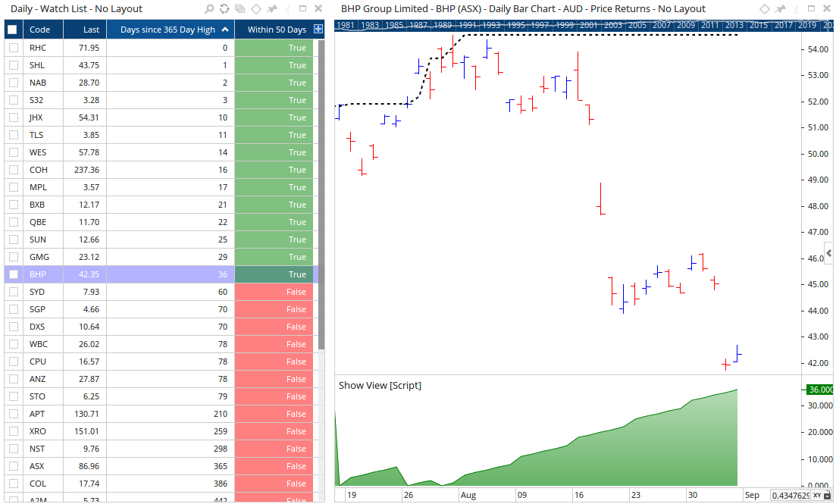Image resolution: width=836 pixels, height=504 pixels.
Task: Click the watch list vertical scrollbar
Action: (321, 195)
